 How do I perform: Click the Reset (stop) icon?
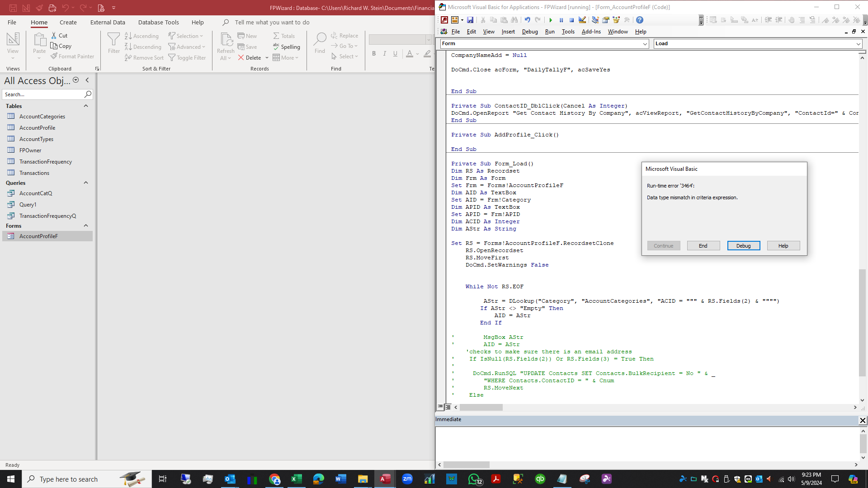(572, 20)
